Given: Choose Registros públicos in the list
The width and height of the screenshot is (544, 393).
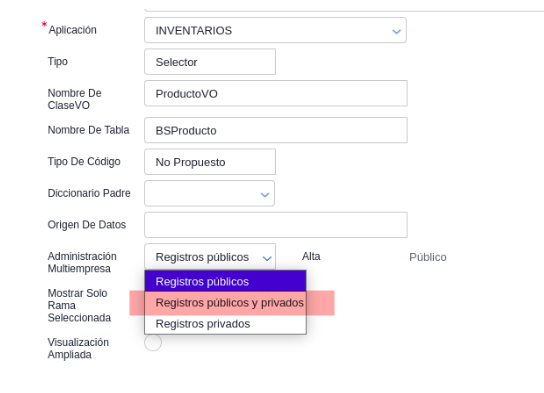Looking at the screenshot, I should click(225, 281).
